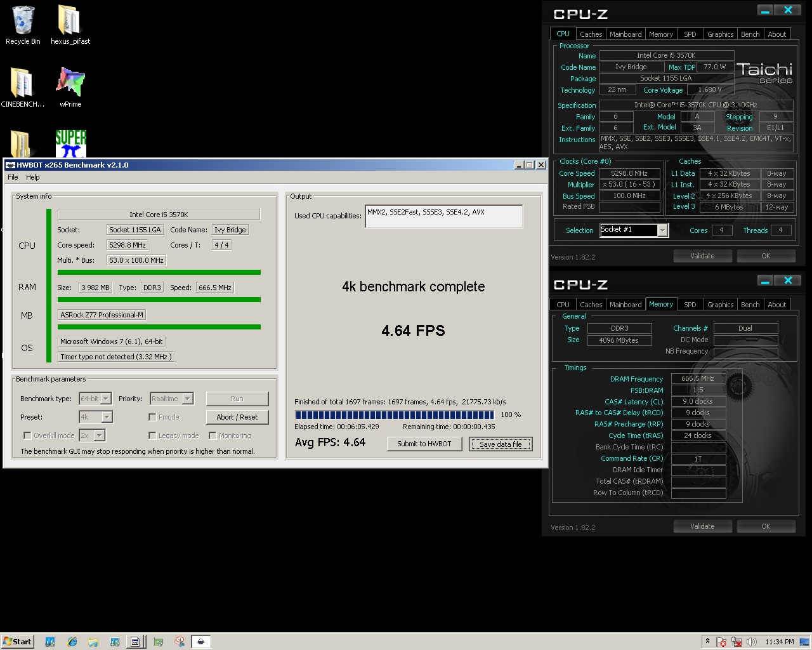Click the Show Desktop button in the tray
Viewport: 812px width, 650px height.
point(804,642)
